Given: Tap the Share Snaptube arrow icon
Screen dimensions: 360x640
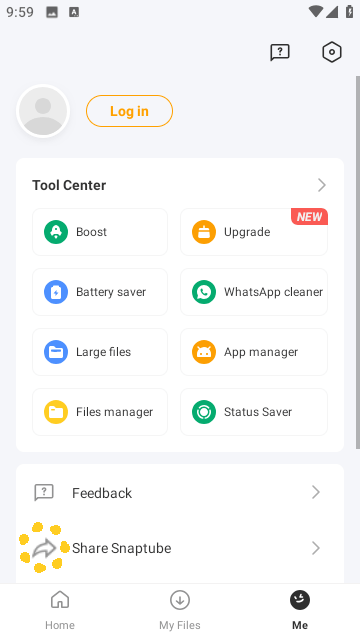Looking at the screenshot, I should 44,548.
